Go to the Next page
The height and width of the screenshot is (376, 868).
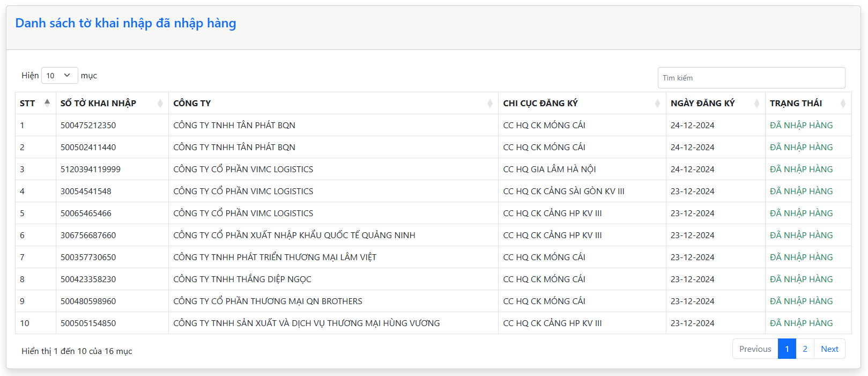829,349
